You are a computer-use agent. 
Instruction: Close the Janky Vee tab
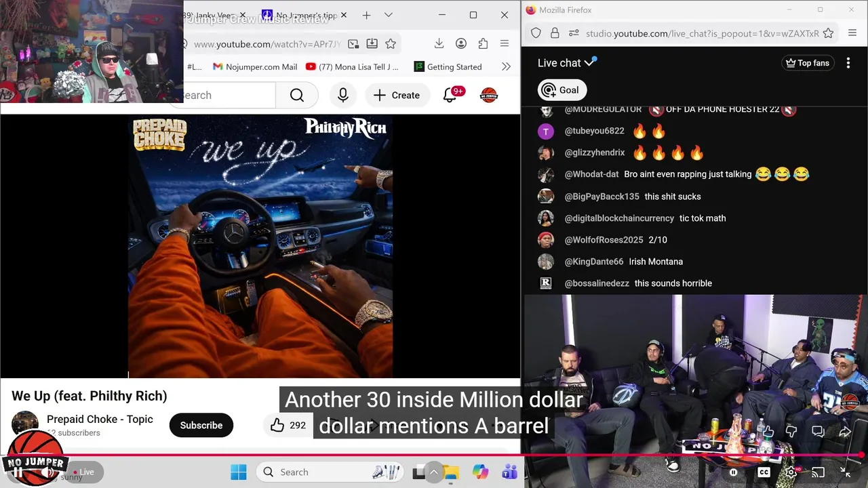coord(242,15)
